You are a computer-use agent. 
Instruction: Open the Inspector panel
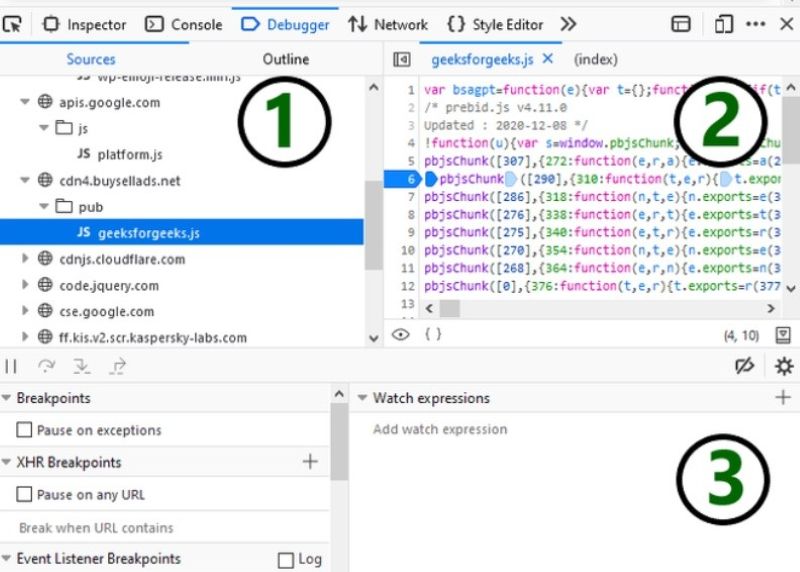(84, 24)
